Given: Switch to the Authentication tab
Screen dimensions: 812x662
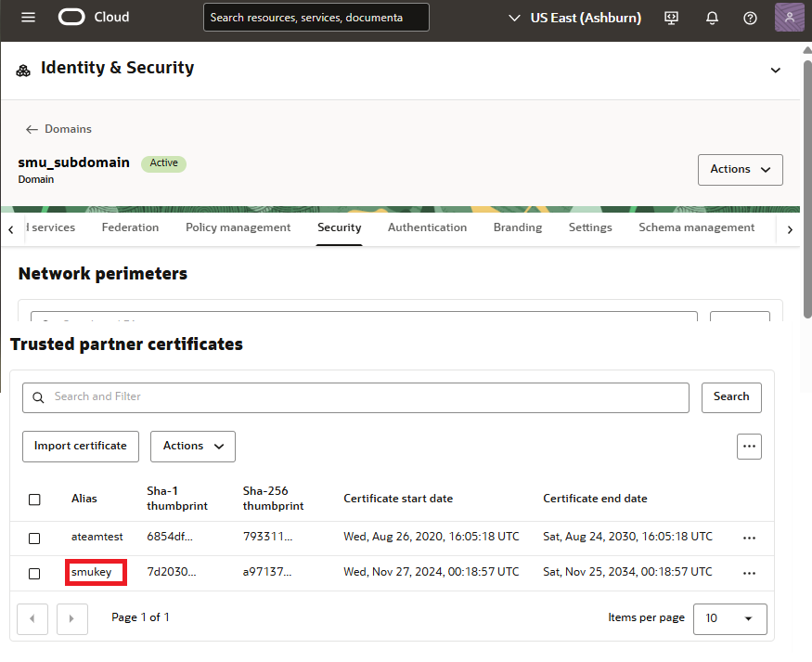Looking at the screenshot, I should point(427,227).
